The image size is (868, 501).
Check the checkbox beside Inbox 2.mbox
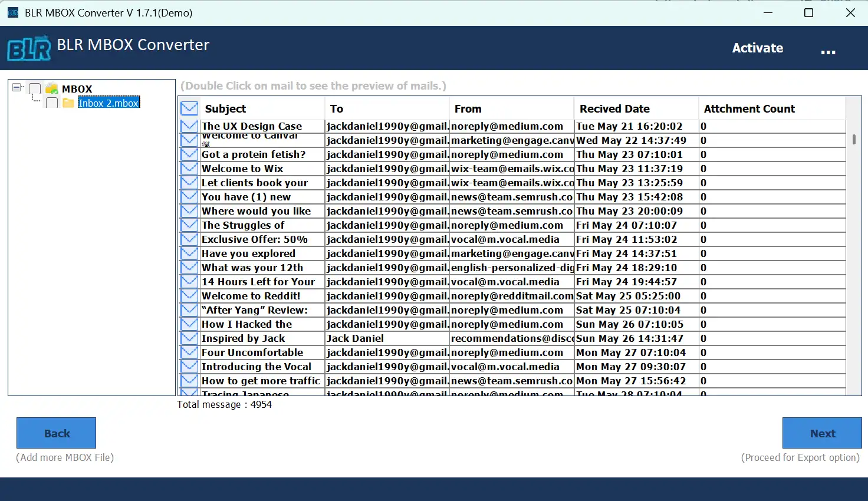tap(51, 102)
